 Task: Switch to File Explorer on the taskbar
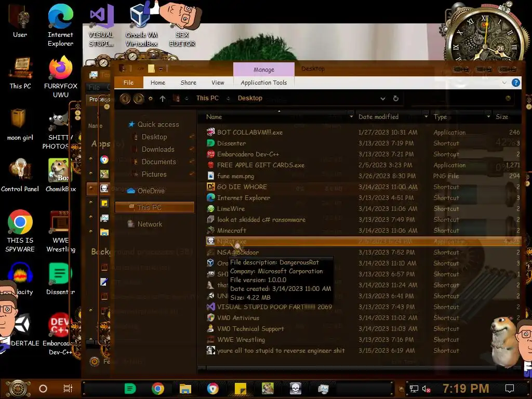(x=185, y=389)
